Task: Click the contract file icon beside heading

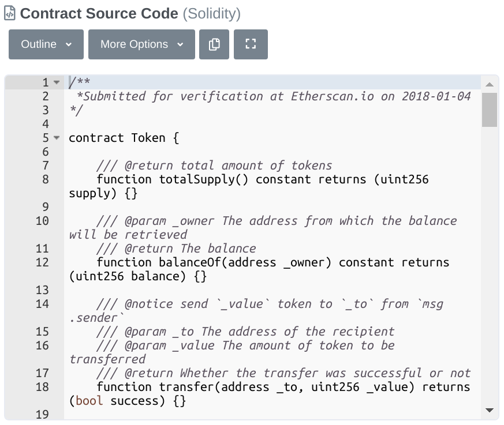Action: coord(10,13)
